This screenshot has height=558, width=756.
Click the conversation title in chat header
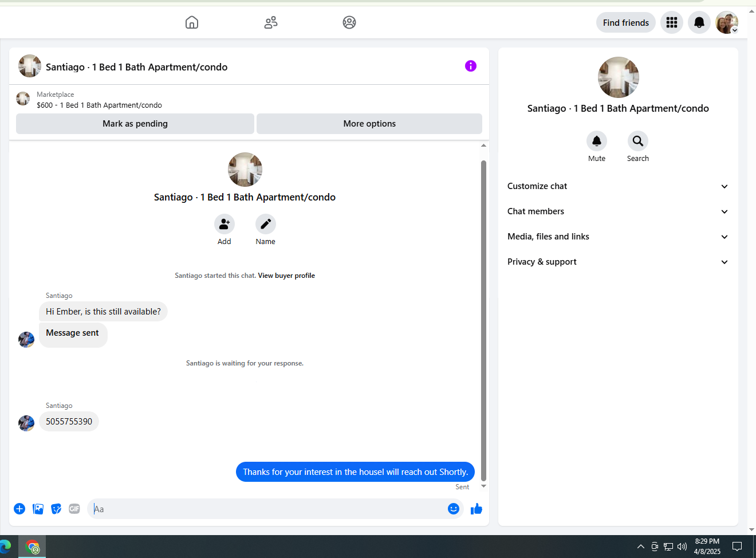pyautogui.click(x=136, y=67)
